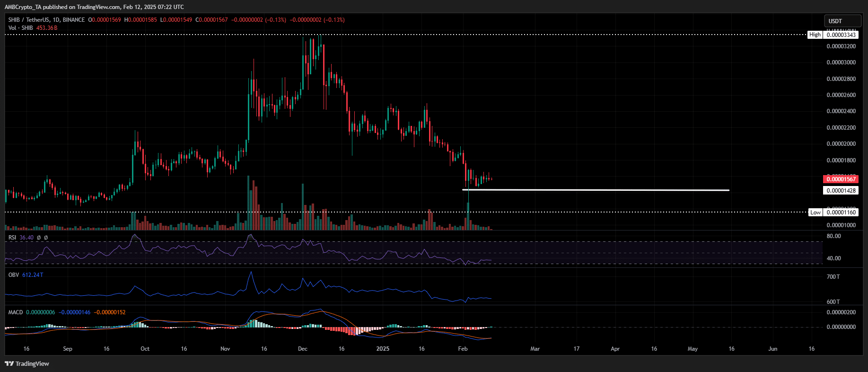Click May on the time axis

(x=693, y=349)
